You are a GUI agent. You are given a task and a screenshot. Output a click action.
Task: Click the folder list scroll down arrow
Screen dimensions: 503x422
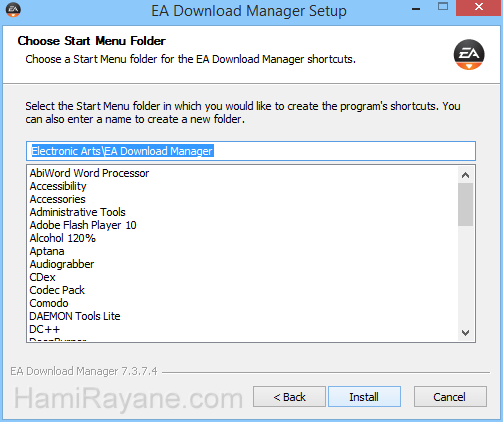point(466,332)
